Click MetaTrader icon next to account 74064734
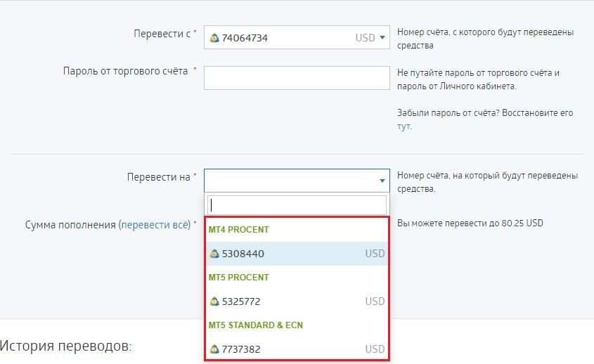This screenshot has height=364, width=594. (x=214, y=37)
